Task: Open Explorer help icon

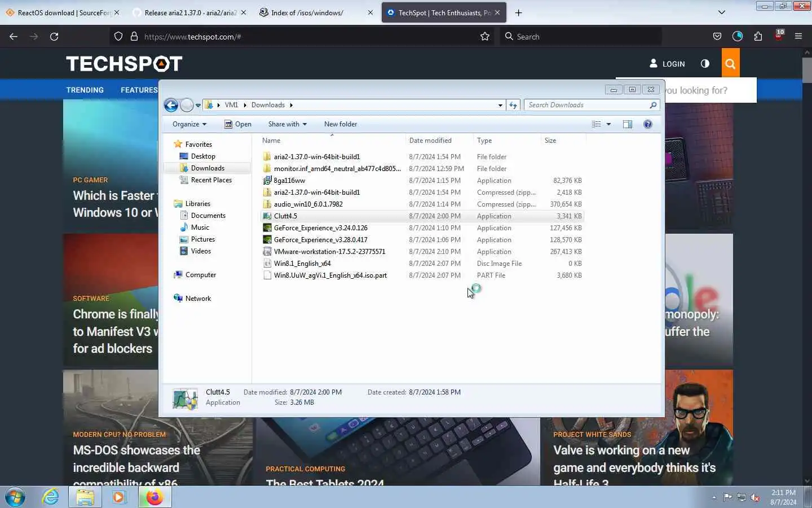Action: [x=648, y=124]
